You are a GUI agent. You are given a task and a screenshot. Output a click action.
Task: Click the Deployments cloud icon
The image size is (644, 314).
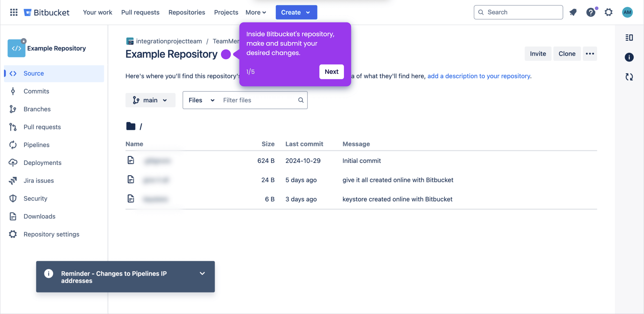pyautogui.click(x=13, y=163)
